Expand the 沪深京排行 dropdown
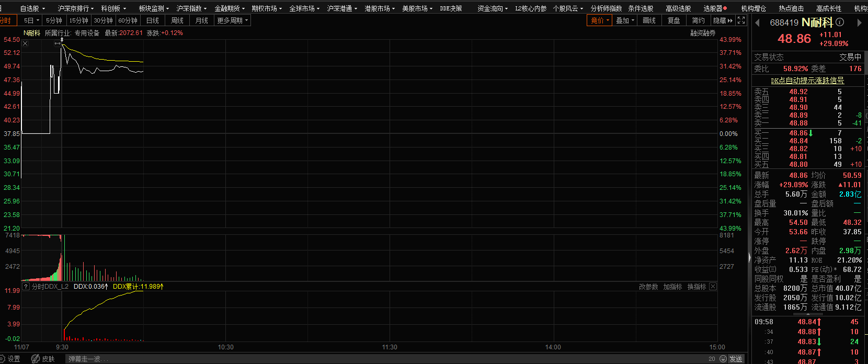 tap(75, 8)
